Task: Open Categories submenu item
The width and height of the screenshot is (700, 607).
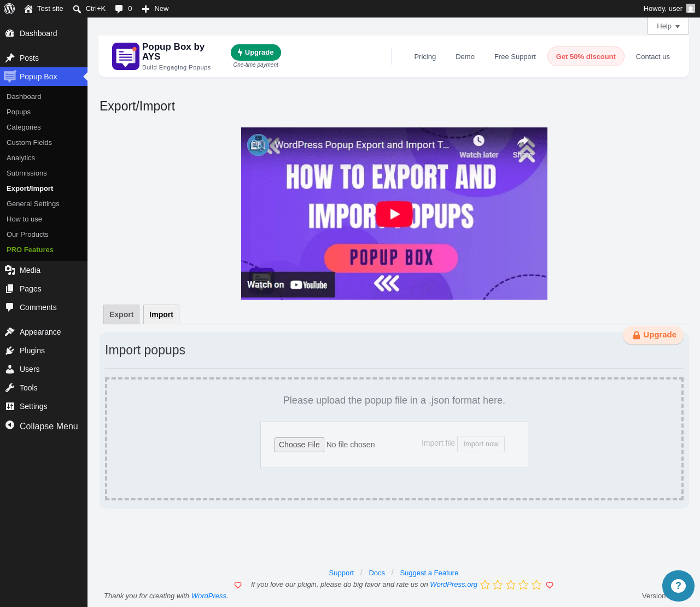Action: pos(24,127)
